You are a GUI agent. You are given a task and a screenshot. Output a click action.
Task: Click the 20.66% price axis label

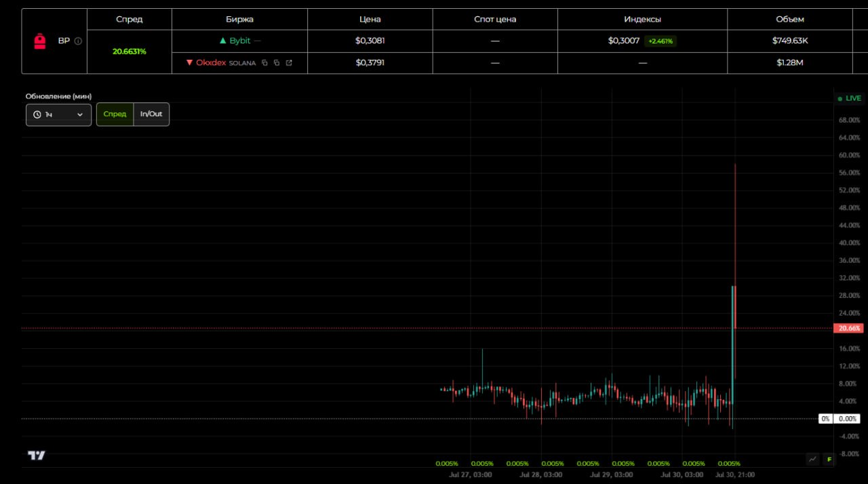(849, 329)
